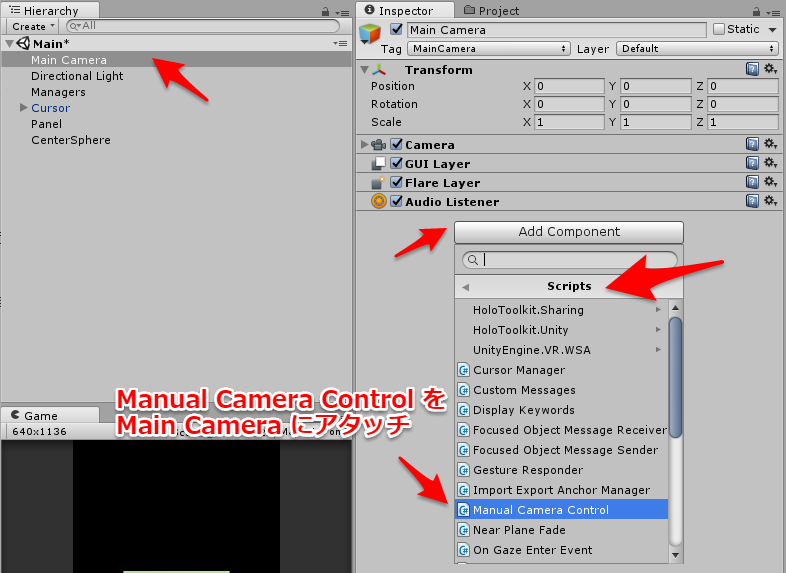The height and width of the screenshot is (573, 786).
Task: Open the Static options dropdown arrow
Action: (772, 30)
